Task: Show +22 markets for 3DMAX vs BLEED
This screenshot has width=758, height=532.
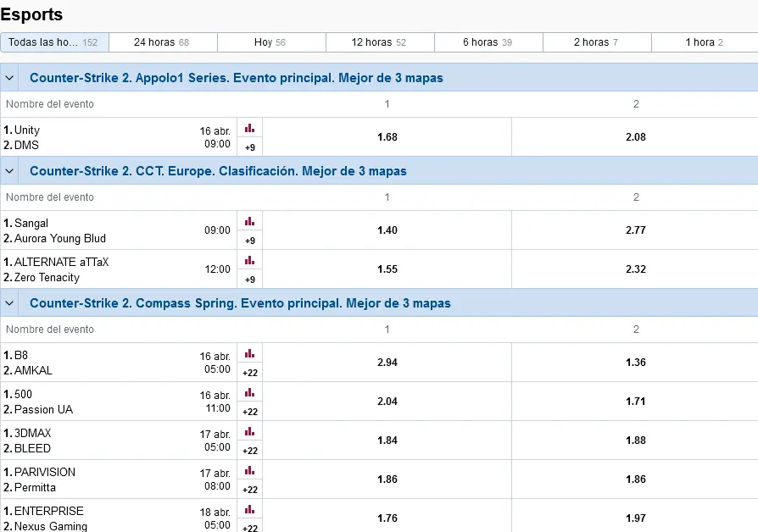Action: (x=249, y=451)
